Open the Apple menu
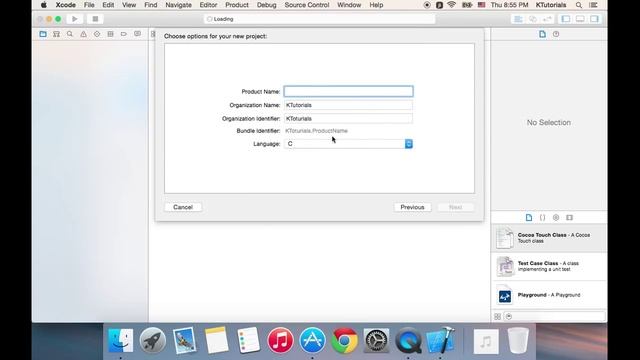The width and height of the screenshot is (640, 360). [x=44, y=5]
